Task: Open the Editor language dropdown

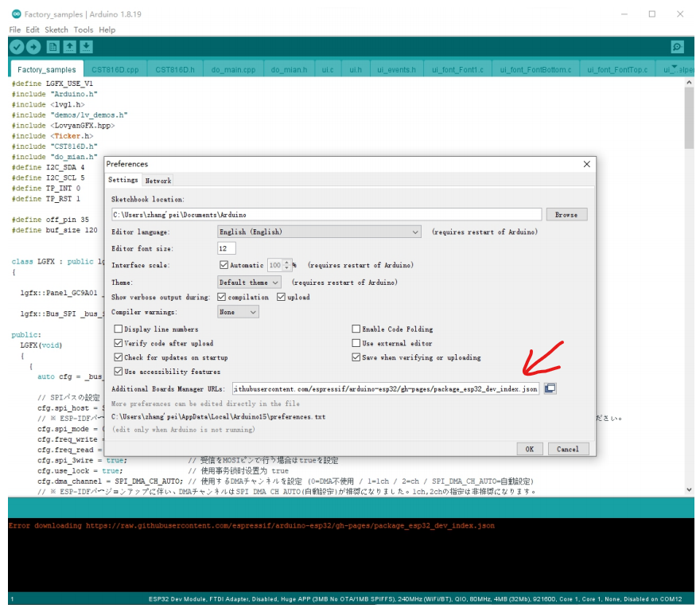Action: pyautogui.click(x=319, y=232)
